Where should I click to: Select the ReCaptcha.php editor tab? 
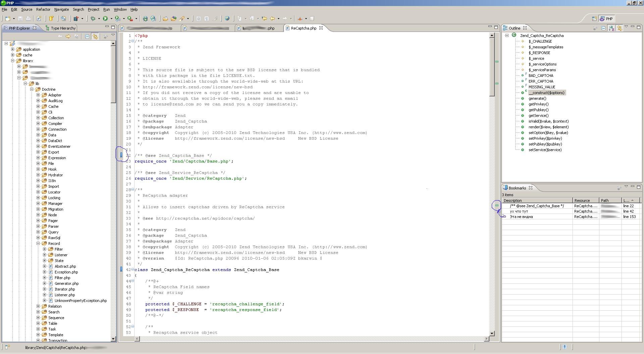[x=303, y=28]
